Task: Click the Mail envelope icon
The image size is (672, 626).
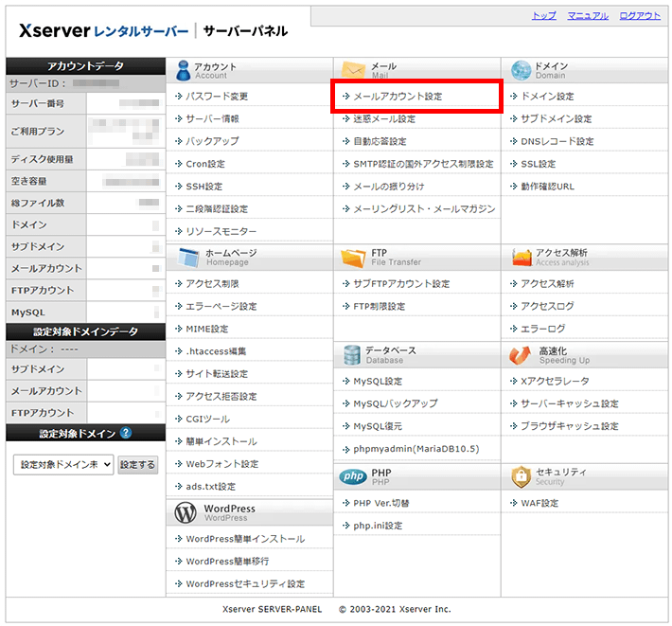Action: [353, 70]
